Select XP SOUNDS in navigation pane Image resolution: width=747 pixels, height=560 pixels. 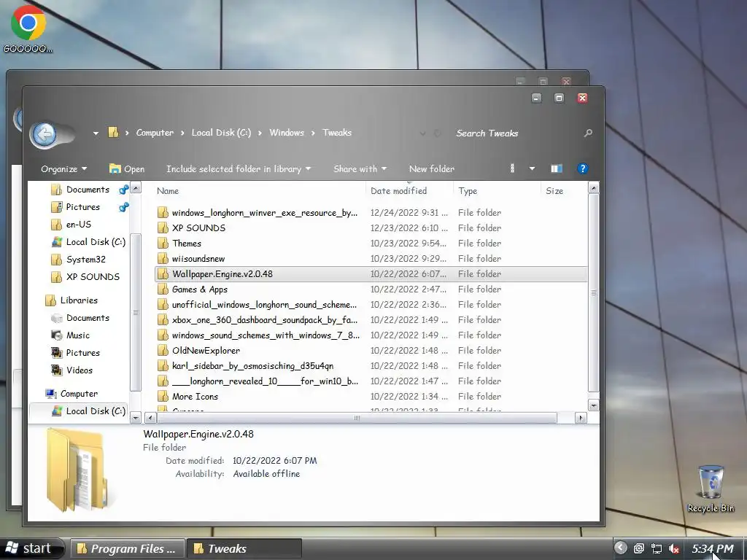tap(93, 276)
